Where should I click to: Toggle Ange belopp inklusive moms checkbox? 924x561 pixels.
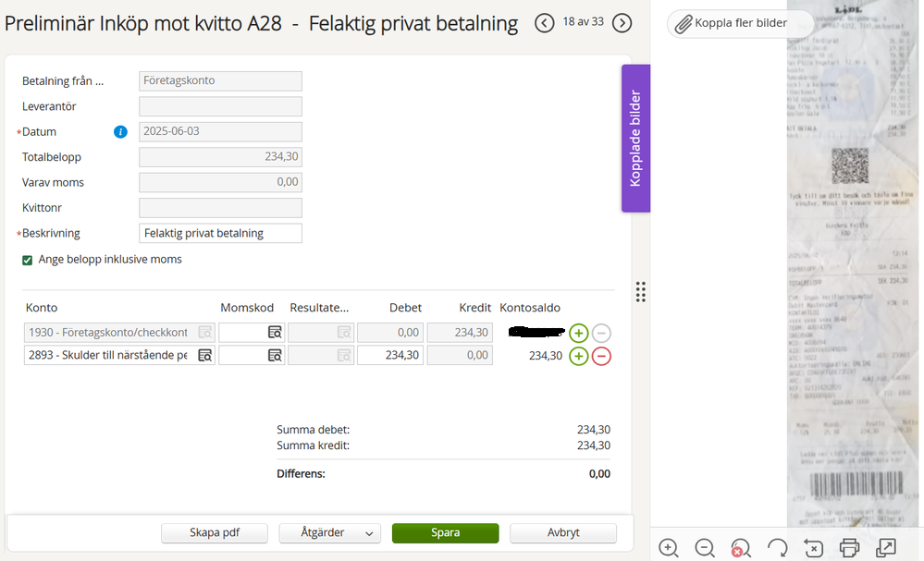[x=27, y=261]
